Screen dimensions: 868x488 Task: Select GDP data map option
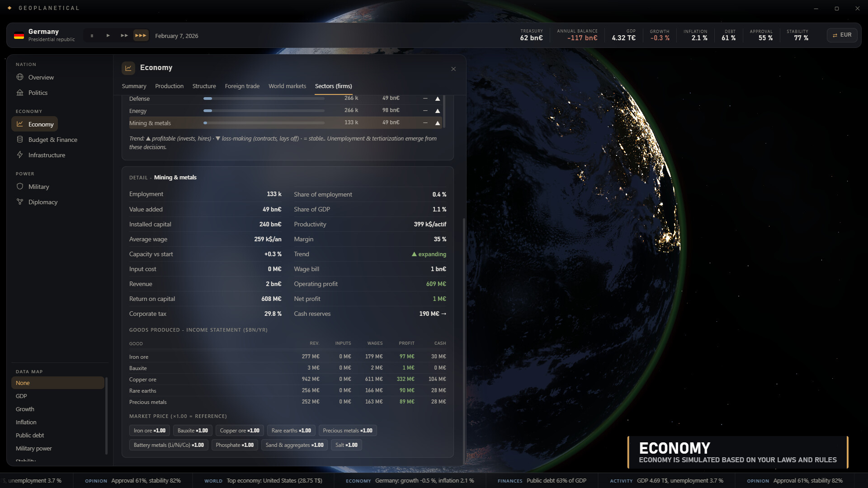pos(58,396)
